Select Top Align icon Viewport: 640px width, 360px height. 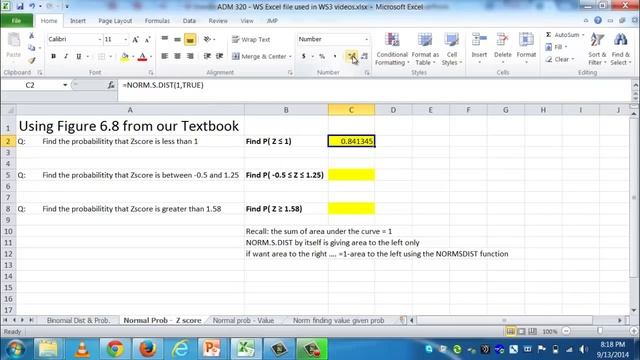click(164, 39)
